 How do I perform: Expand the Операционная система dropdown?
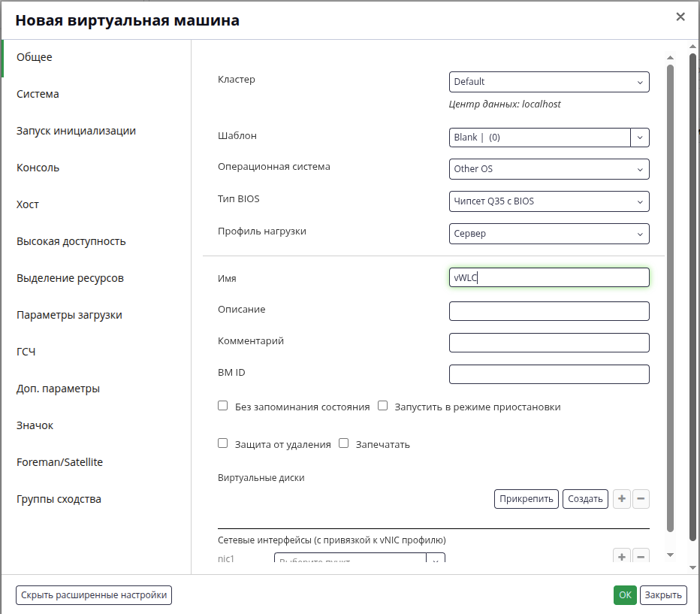549,169
